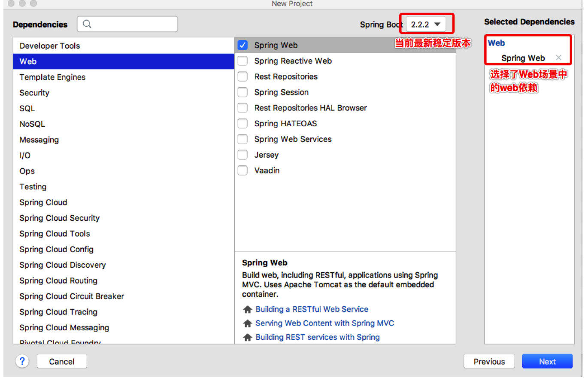Enable the Spring HATEOAS checkbox
Image resolution: width=588 pixels, height=378 pixels.
tap(242, 124)
